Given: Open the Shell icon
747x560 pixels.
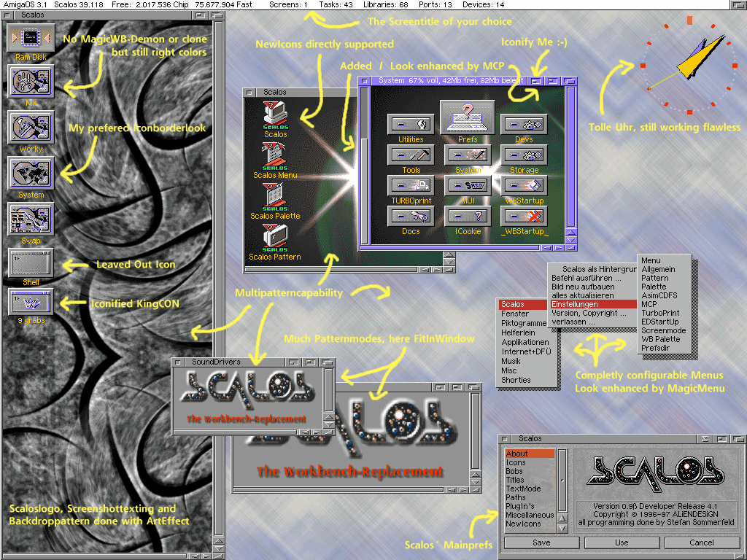Looking at the screenshot, I should click(x=31, y=262).
